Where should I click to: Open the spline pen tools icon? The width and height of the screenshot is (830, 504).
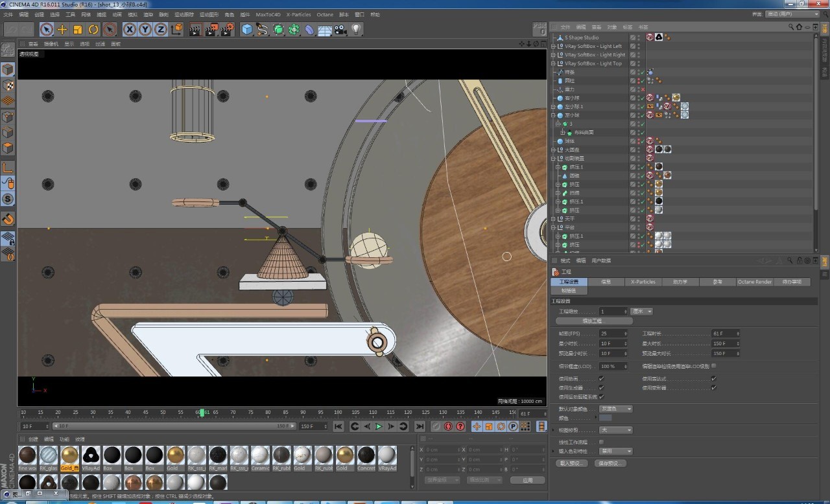tap(263, 29)
